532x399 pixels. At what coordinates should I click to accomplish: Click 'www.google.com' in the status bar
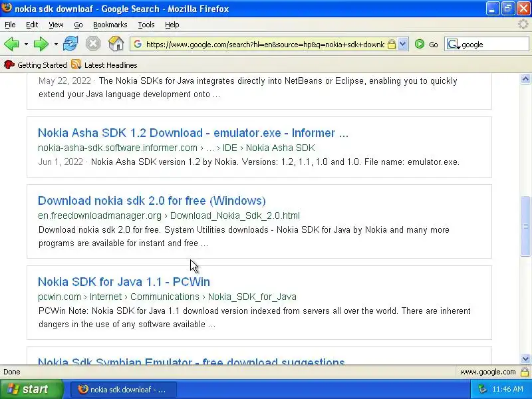click(x=487, y=372)
